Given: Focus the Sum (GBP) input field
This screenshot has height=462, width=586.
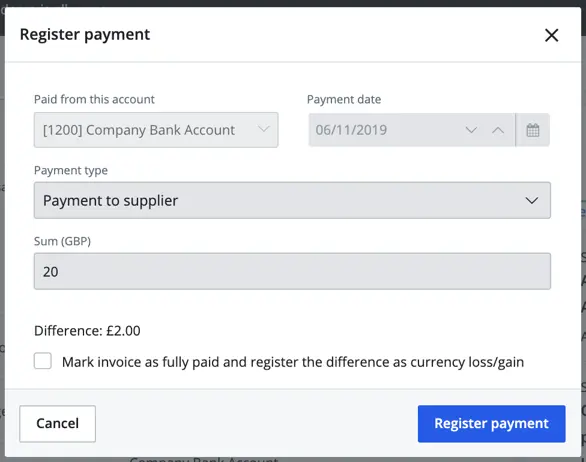Looking at the screenshot, I should point(292,271).
